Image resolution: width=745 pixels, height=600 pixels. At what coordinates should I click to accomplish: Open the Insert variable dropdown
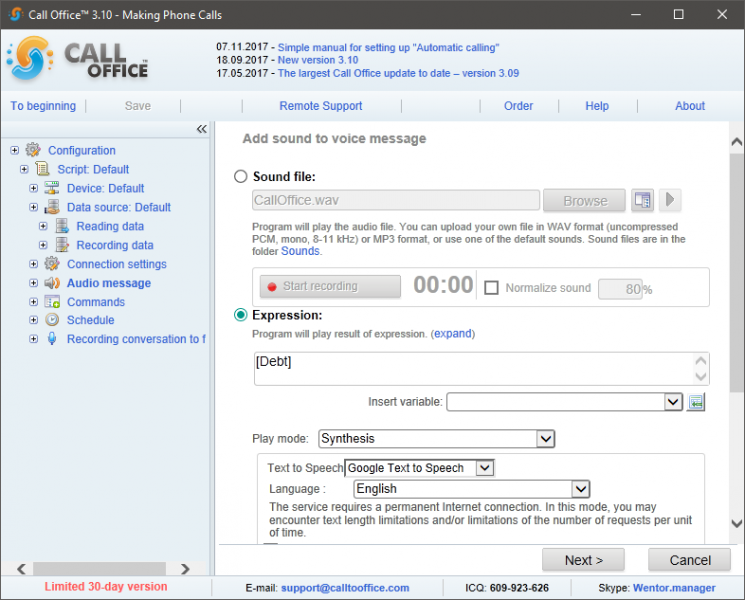[x=673, y=402]
